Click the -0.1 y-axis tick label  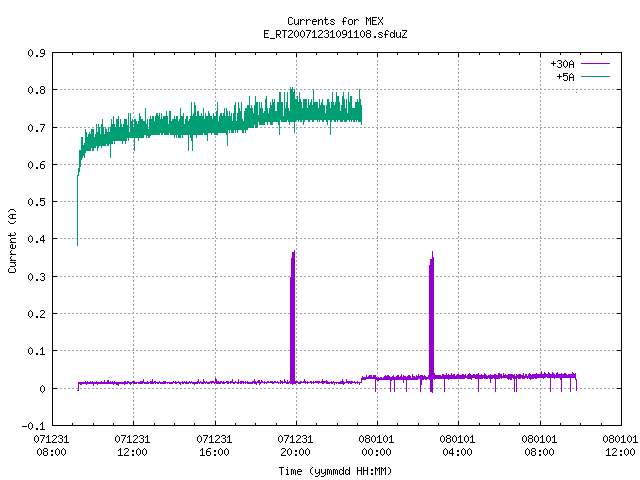pos(33,426)
